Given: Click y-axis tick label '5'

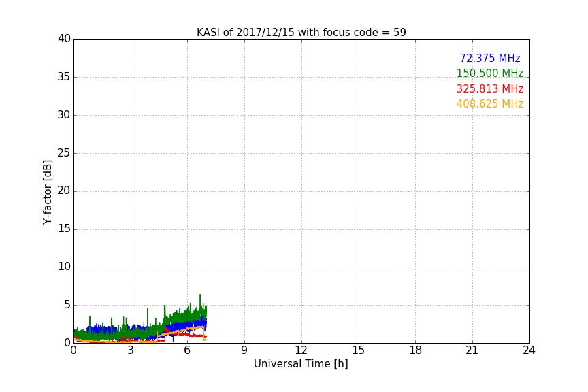Looking at the screenshot, I should click(x=67, y=305).
